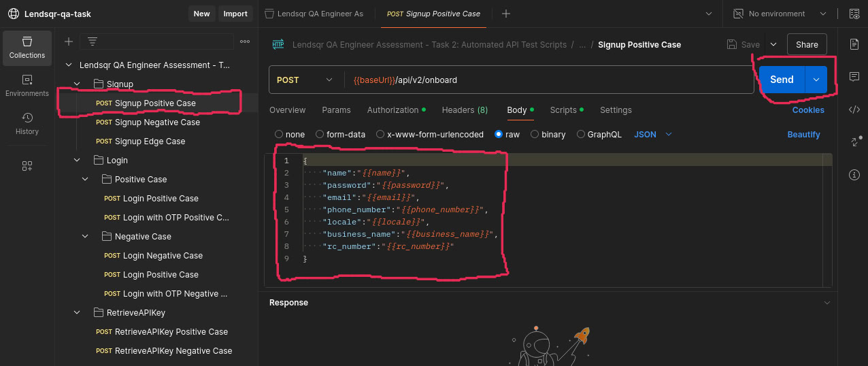Open a new request tab with plus

tap(506, 14)
